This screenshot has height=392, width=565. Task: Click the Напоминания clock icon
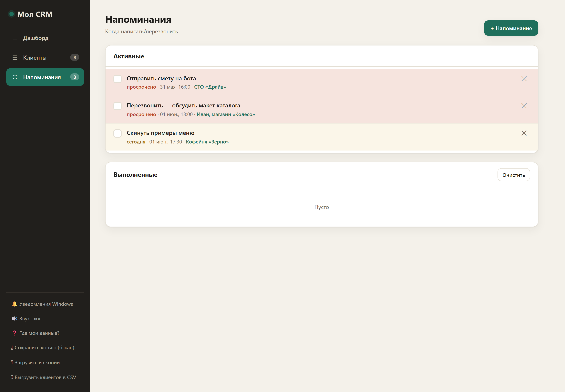click(15, 77)
